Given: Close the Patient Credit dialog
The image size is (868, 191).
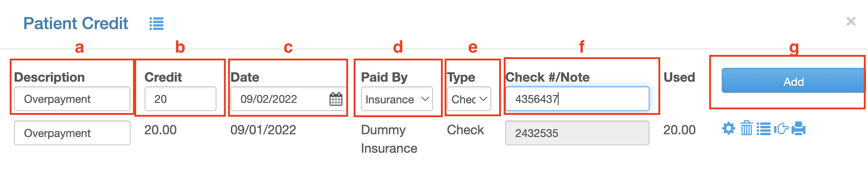Looking at the screenshot, I should [851, 21].
